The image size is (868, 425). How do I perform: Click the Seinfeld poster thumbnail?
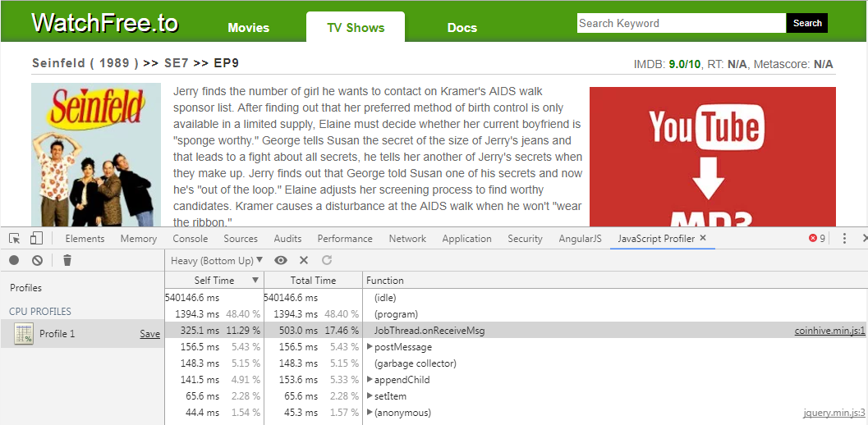pos(96,154)
